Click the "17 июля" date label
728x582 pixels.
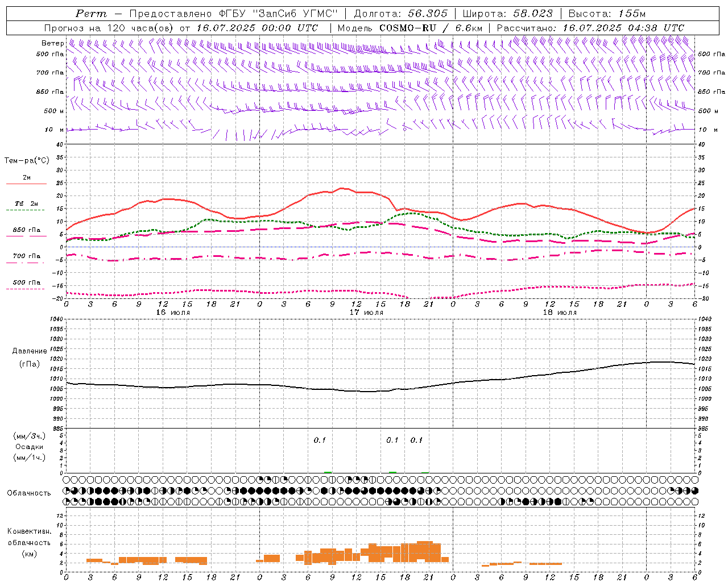tap(366, 312)
